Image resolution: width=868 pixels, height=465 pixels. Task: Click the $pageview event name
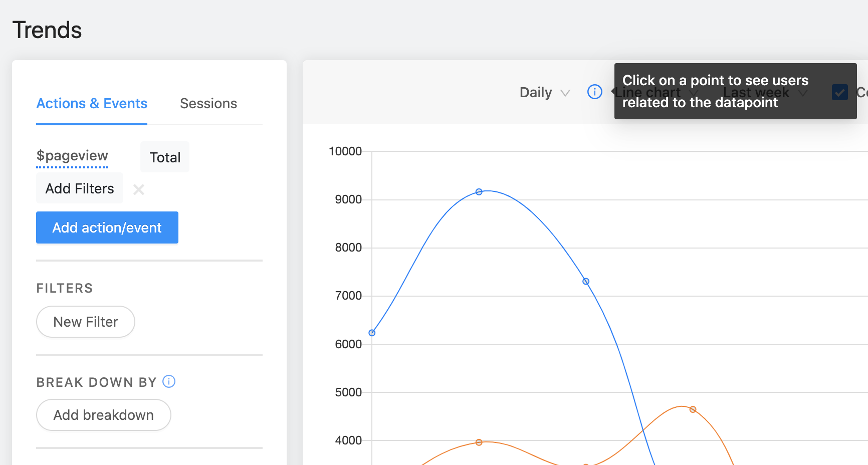coord(72,156)
